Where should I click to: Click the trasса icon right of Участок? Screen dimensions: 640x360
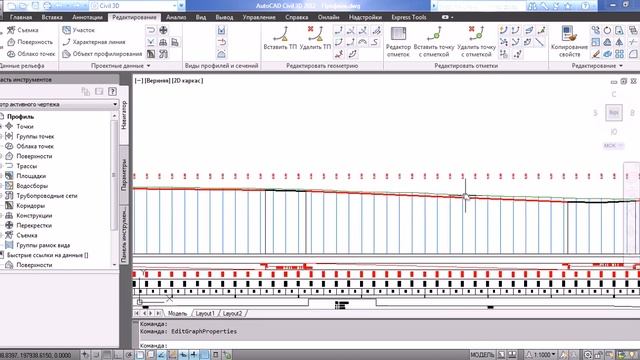151,30
